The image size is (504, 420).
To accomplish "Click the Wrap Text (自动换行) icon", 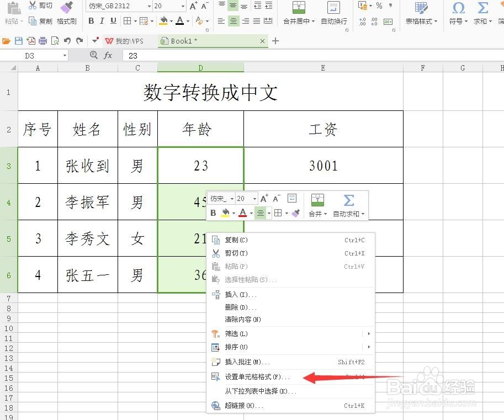I will click(333, 15).
